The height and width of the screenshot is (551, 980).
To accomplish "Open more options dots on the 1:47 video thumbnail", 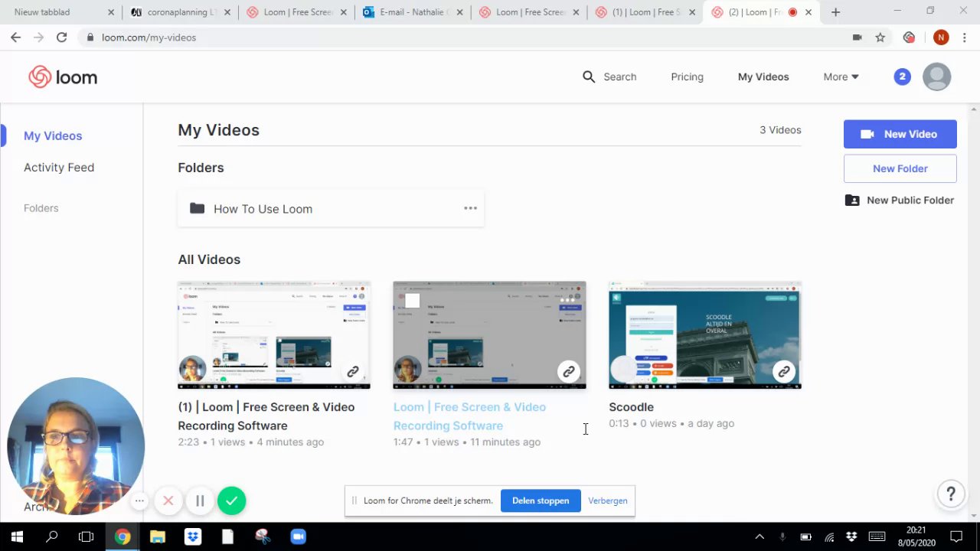I will [567, 301].
